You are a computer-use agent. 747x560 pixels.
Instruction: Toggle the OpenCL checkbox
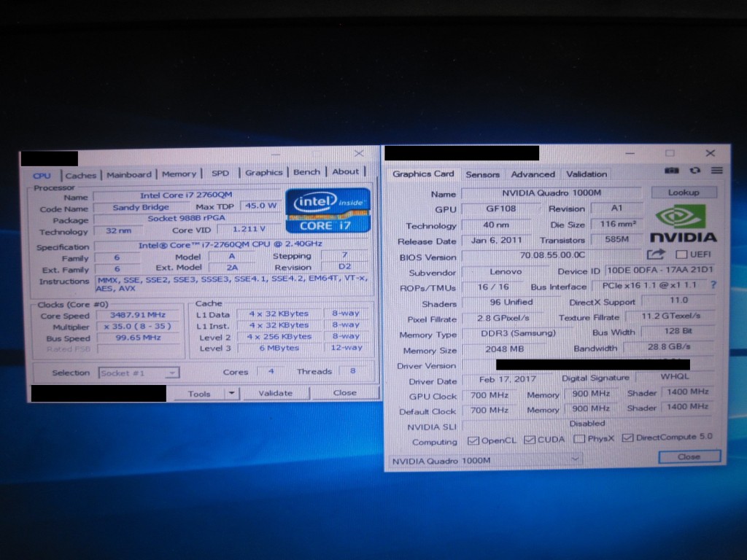coord(473,440)
